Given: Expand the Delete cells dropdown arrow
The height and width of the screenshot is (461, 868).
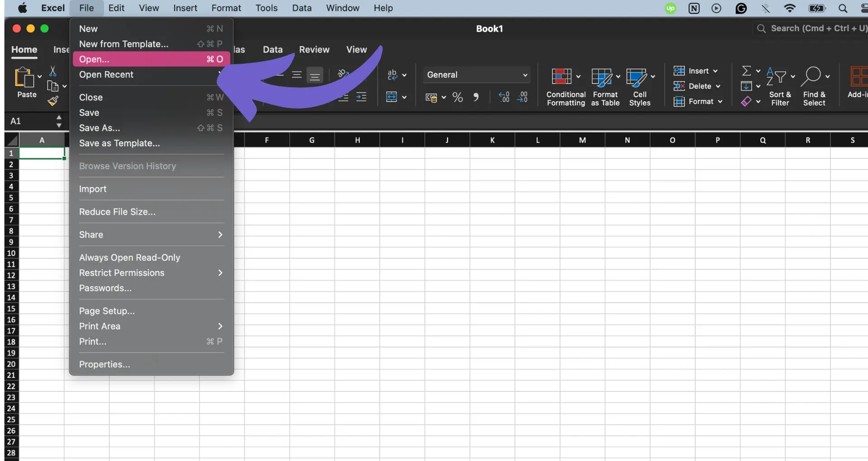Looking at the screenshot, I should (x=718, y=86).
